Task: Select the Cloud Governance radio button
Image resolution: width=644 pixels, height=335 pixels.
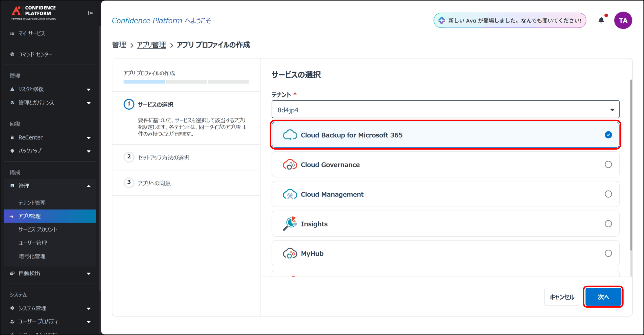Action: coord(608,164)
